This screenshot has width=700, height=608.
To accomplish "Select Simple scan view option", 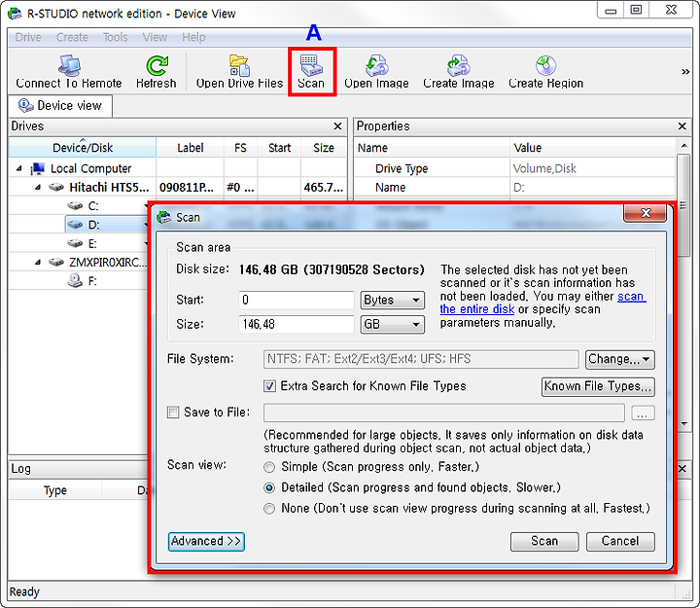I will point(269,467).
